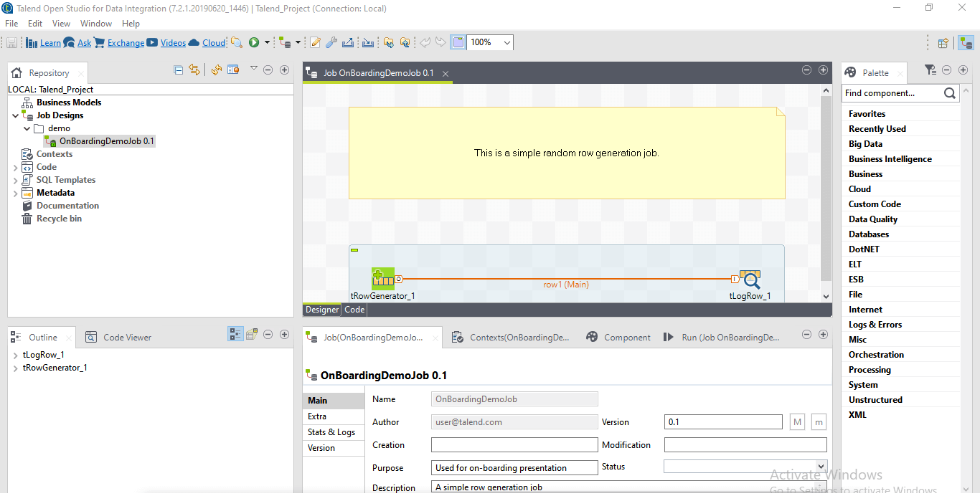
Task: Click the Save icon in the toolbar
Action: coord(11,42)
